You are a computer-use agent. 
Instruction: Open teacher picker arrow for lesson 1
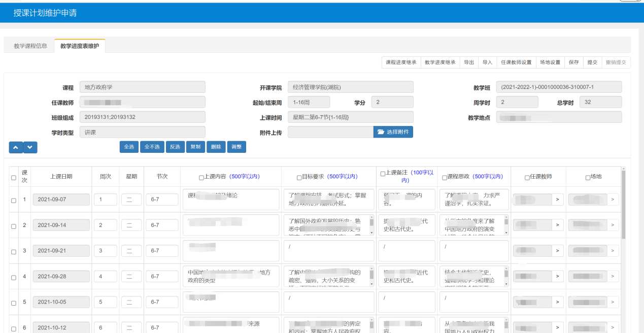pos(558,199)
